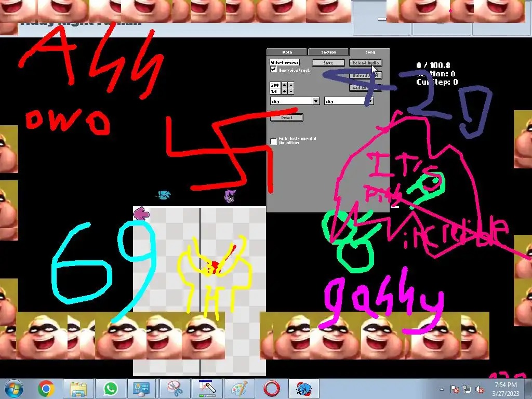
Task: Click the load autosave button
Action: (366, 88)
